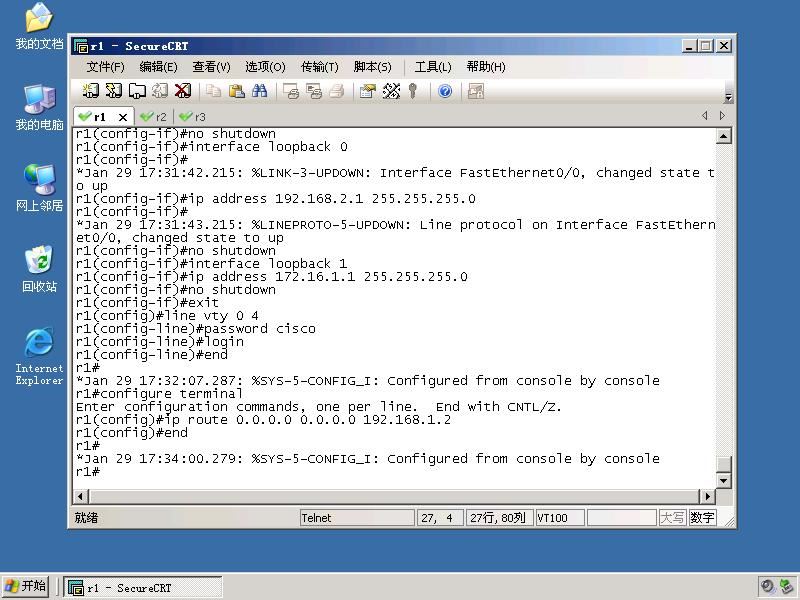Click the 大写 caps lock indicator
This screenshot has height=600, width=800.
(672, 518)
